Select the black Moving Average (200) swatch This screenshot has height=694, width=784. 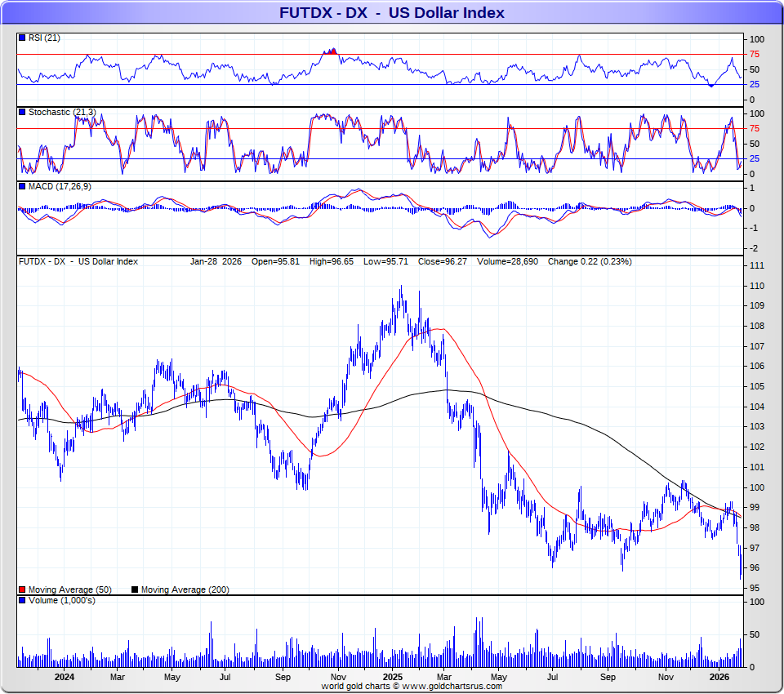pos(135,589)
